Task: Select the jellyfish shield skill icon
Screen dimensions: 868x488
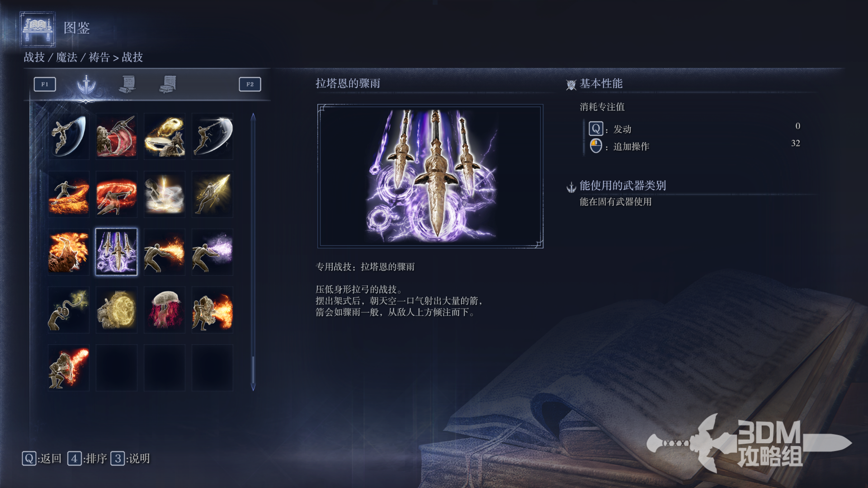Action: pyautogui.click(x=165, y=310)
